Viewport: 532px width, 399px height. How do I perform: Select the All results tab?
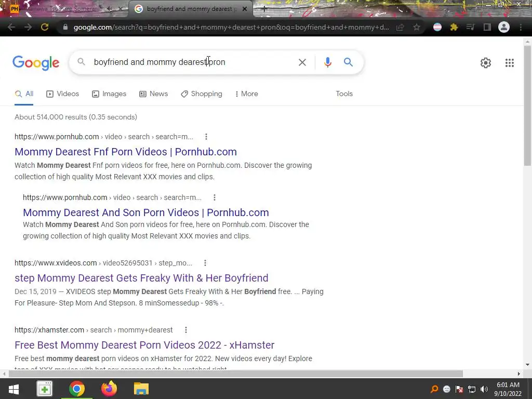pyautogui.click(x=24, y=94)
